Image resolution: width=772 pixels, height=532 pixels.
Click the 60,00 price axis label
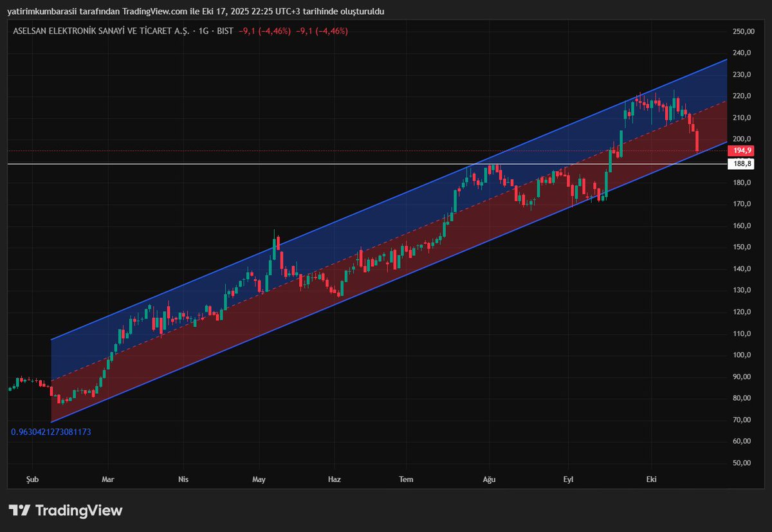(x=741, y=441)
